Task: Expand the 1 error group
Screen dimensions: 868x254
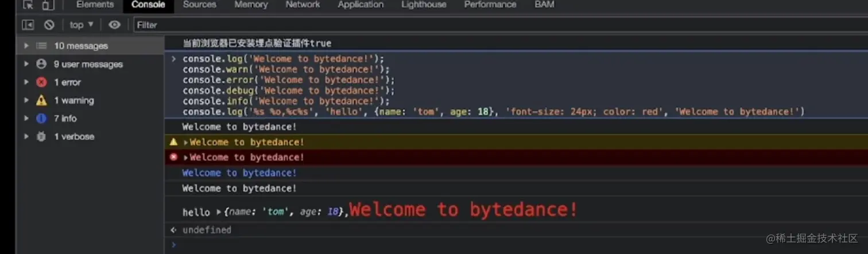Action: [26, 82]
